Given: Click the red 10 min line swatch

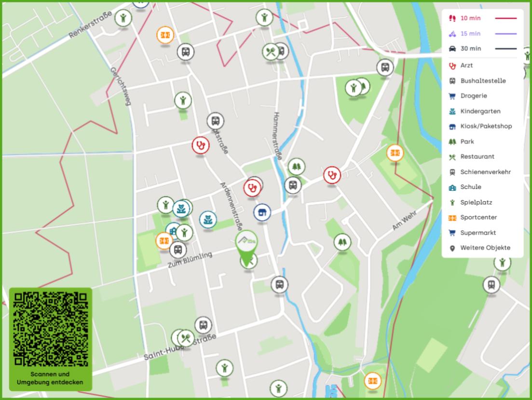Looking at the screenshot, I should tap(506, 18).
